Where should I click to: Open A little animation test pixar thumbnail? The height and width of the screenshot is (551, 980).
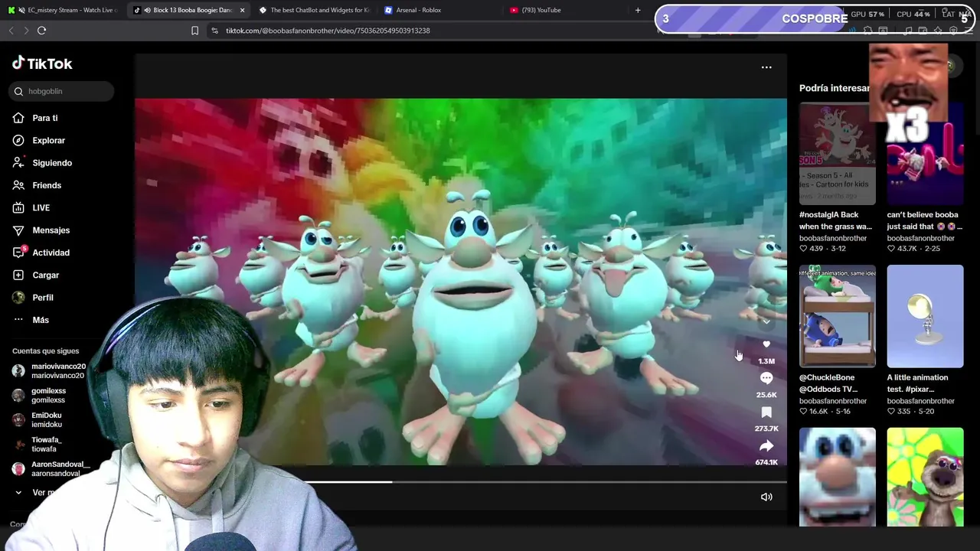click(925, 316)
